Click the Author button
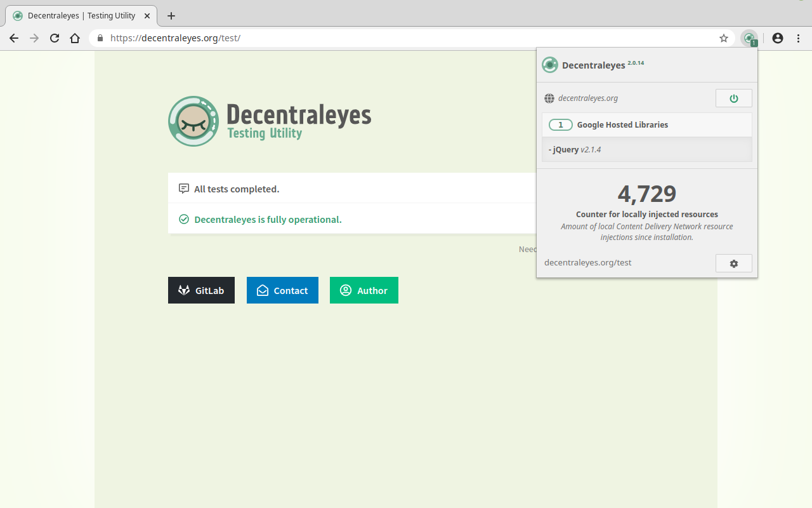812x508 pixels. 363,290
